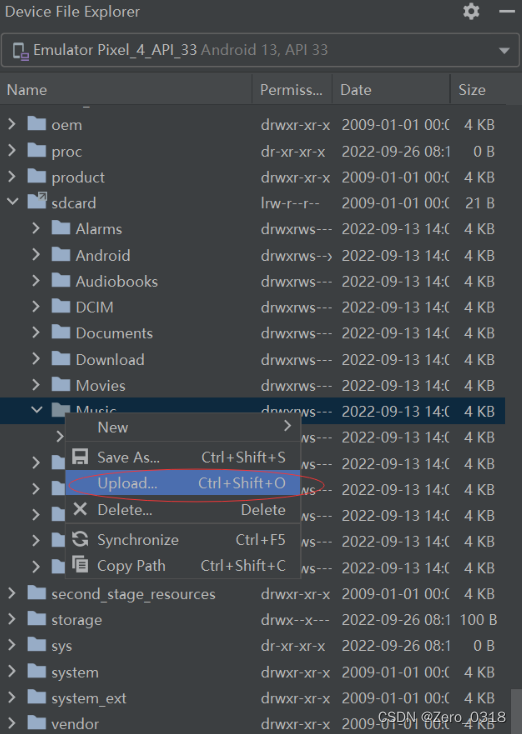Image resolution: width=522 pixels, height=734 pixels.
Task: Open the New submenu in context menu
Action: point(183,427)
